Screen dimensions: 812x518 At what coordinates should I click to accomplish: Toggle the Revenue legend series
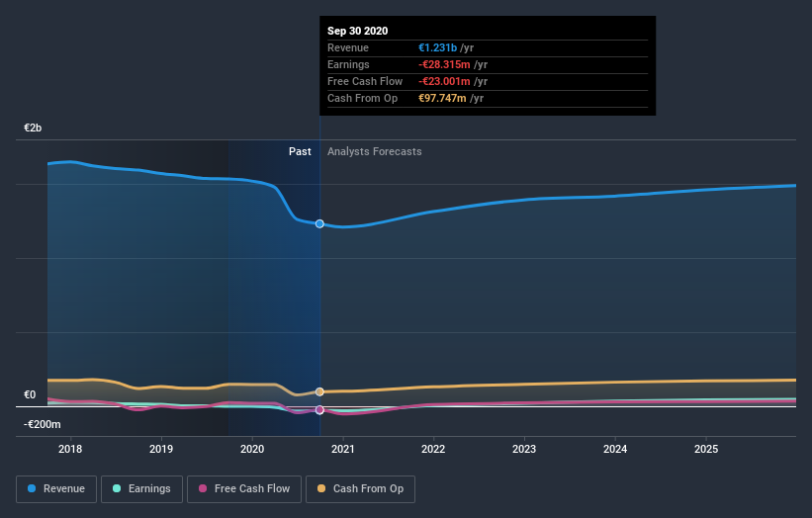[56, 489]
